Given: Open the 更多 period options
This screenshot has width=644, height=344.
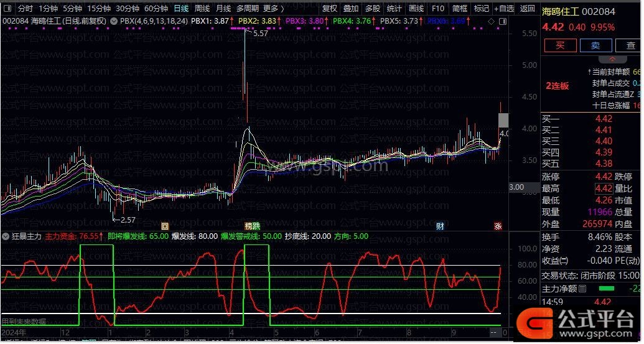Looking at the screenshot, I should pos(273,9).
